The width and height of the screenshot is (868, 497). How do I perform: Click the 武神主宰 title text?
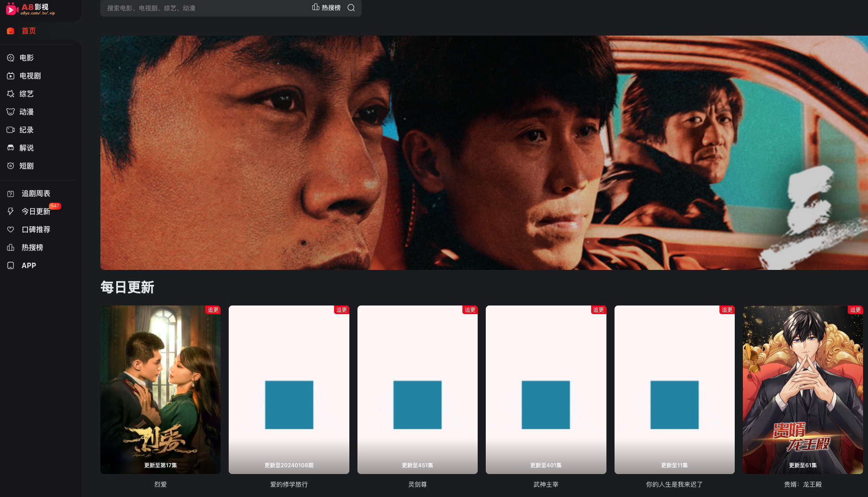(x=546, y=484)
